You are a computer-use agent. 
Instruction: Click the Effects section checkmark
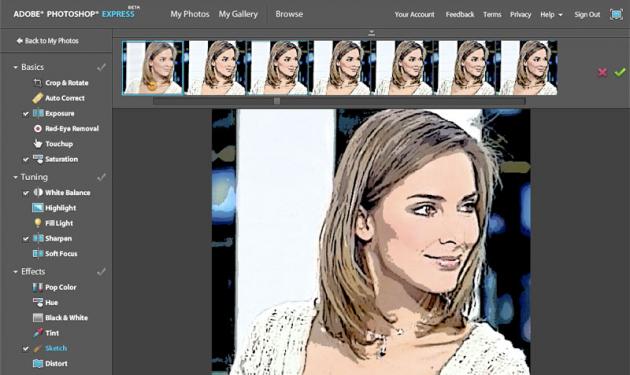(x=102, y=272)
